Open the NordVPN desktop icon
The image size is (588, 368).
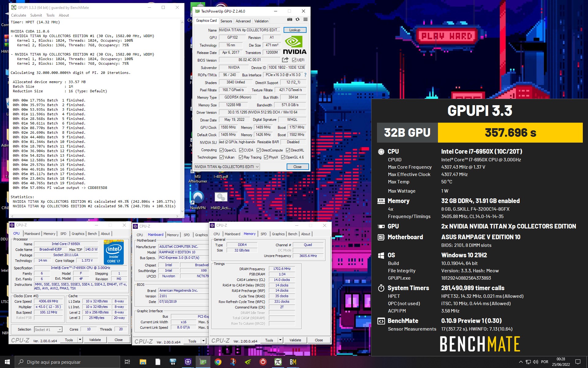pos(198,200)
